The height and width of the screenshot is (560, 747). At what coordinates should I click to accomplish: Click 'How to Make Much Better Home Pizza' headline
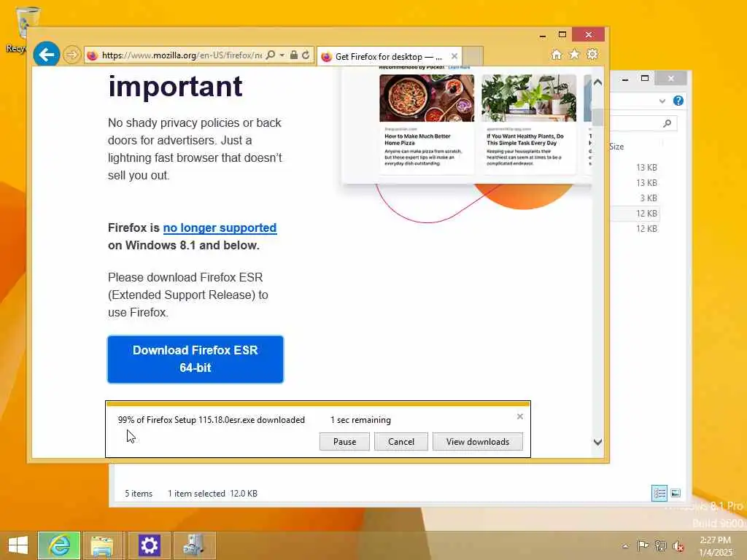[x=417, y=139]
